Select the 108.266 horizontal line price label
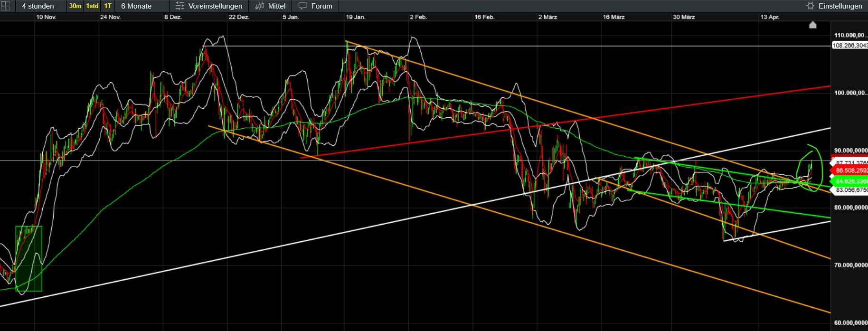Screen dimensions: 868x331 (850, 46)
